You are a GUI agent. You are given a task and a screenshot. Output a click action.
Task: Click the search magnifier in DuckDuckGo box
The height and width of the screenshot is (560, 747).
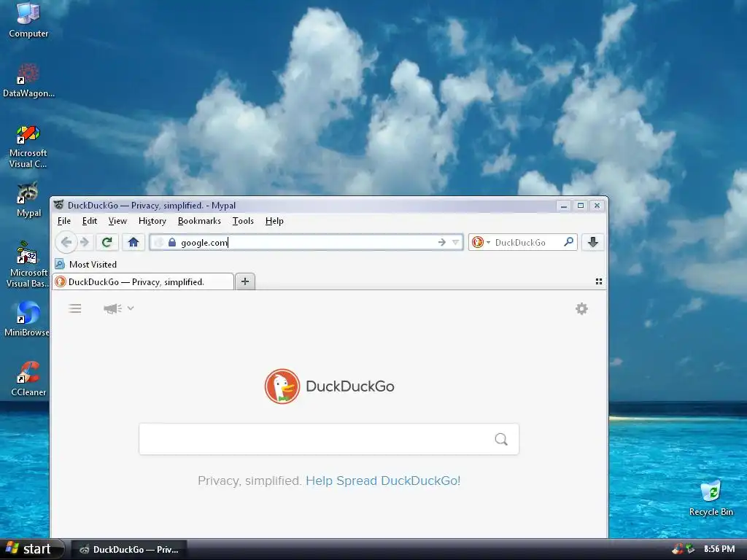tap(500, 439)
